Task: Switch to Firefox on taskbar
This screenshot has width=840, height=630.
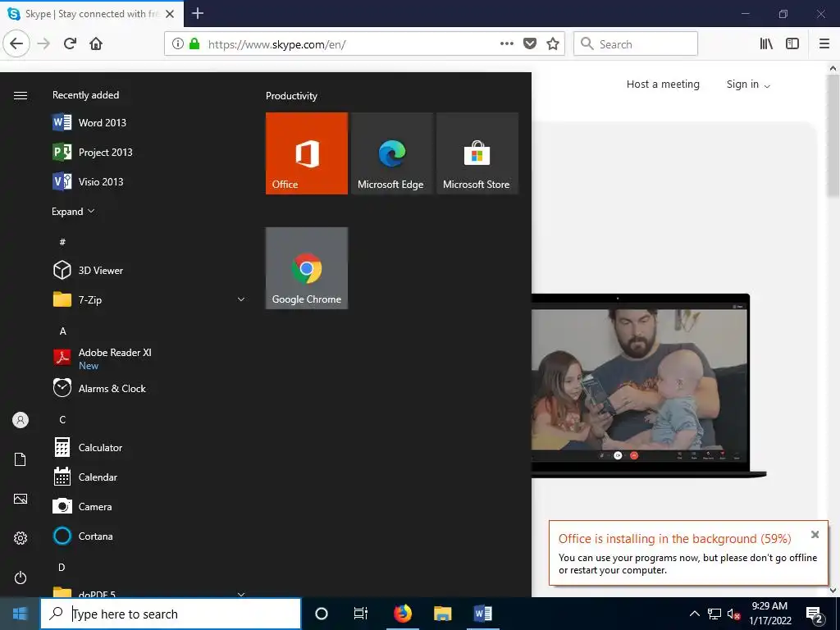Action: click(x=402, y=614)
